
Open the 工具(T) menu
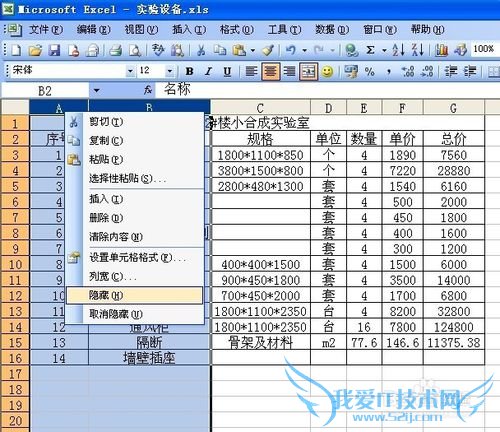tap(284, 30)
